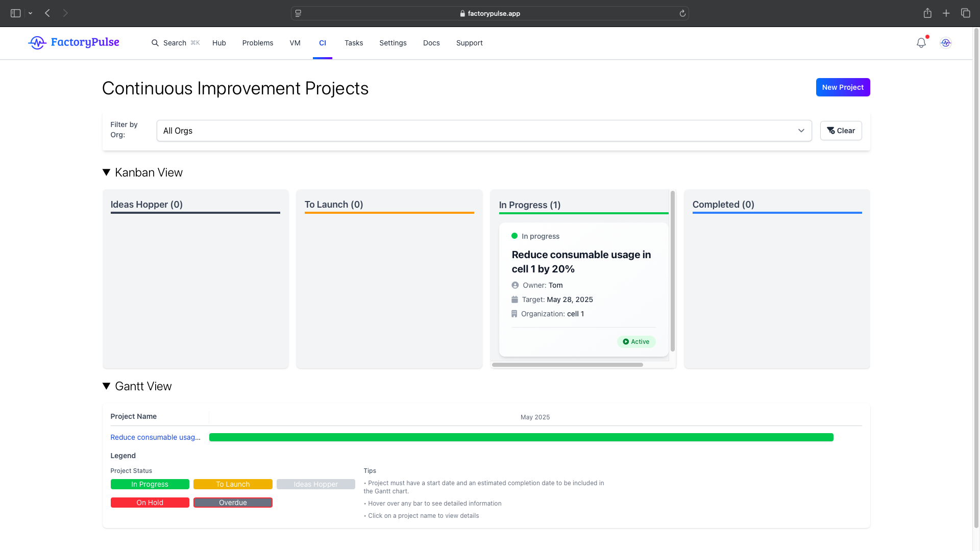Click the Ideas Hopper legend swatch

(x=315, y=484)
